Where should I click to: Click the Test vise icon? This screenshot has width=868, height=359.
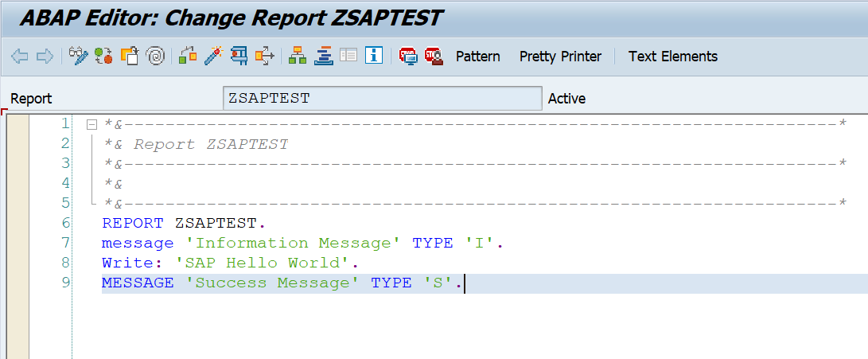(x=239, y=56)
